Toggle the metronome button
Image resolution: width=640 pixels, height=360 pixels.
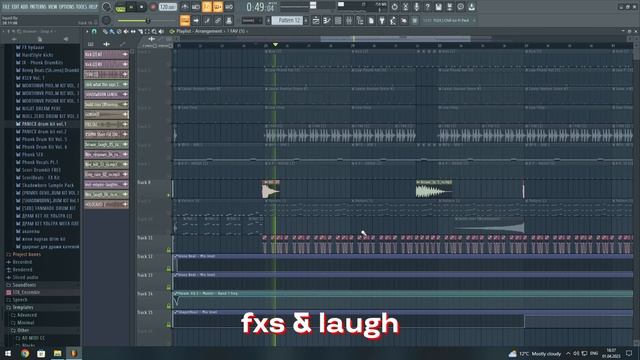tap(184, 7)
